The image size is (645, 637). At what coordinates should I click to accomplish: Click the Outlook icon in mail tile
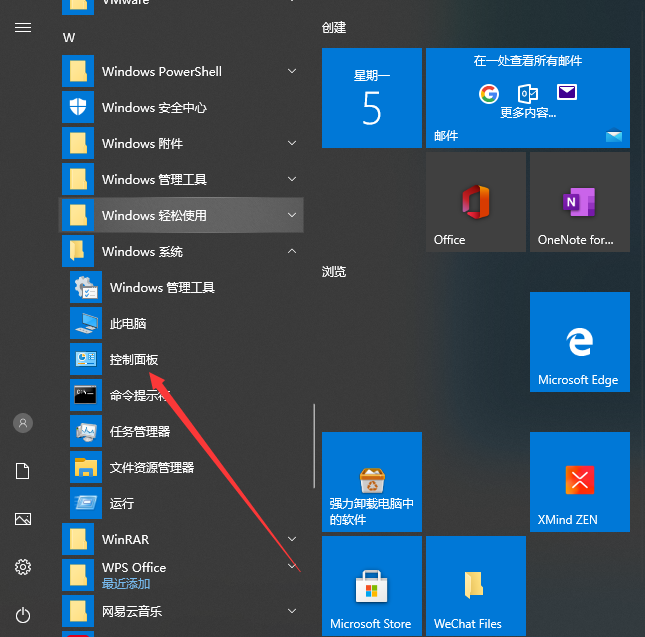528,94
